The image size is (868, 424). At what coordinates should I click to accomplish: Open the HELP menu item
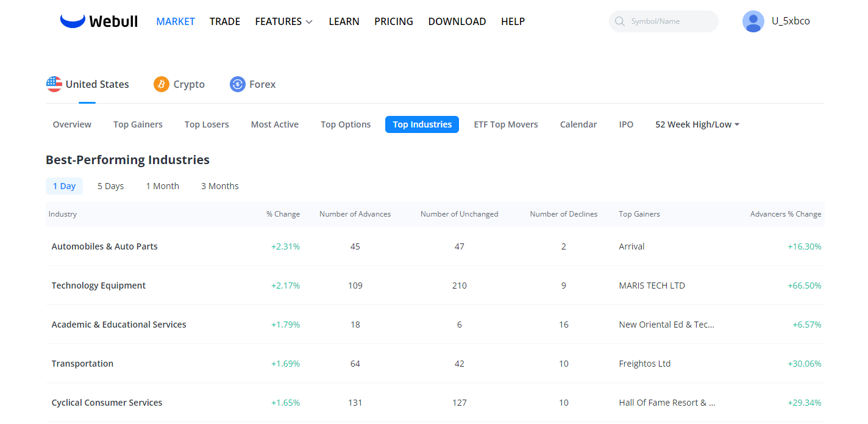tap(513, 21)
